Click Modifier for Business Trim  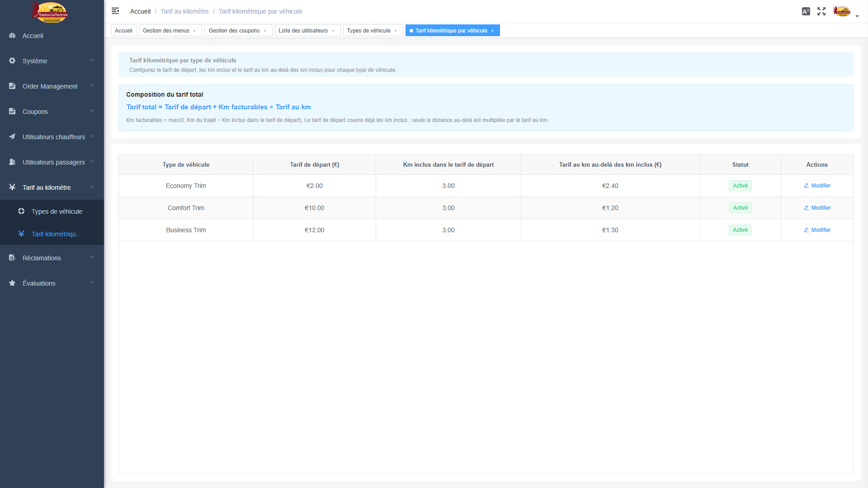(817, 230)
